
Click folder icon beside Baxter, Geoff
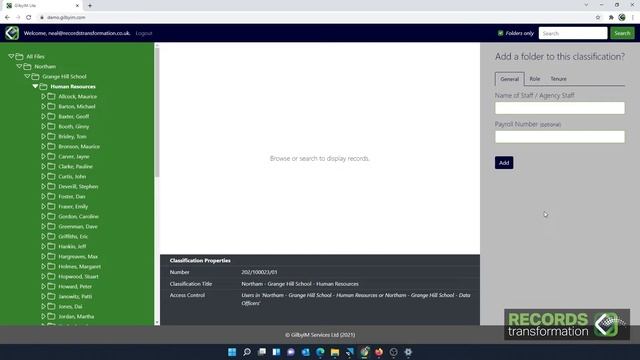51,116
